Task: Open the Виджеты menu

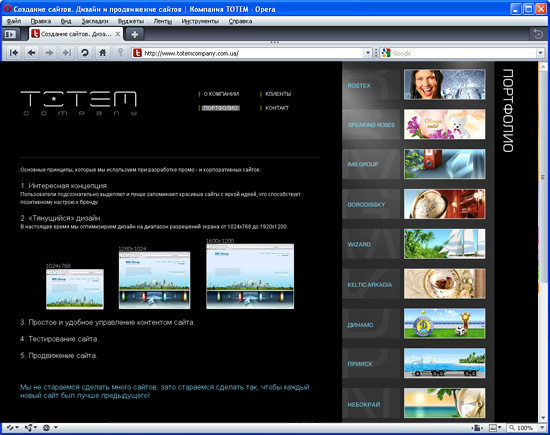Action: (131, 21)
